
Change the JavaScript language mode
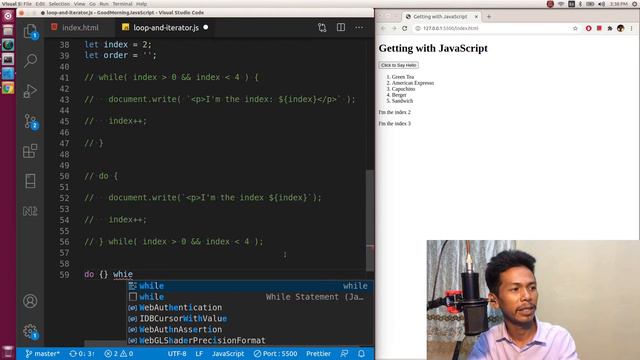(x=228, y=353)
